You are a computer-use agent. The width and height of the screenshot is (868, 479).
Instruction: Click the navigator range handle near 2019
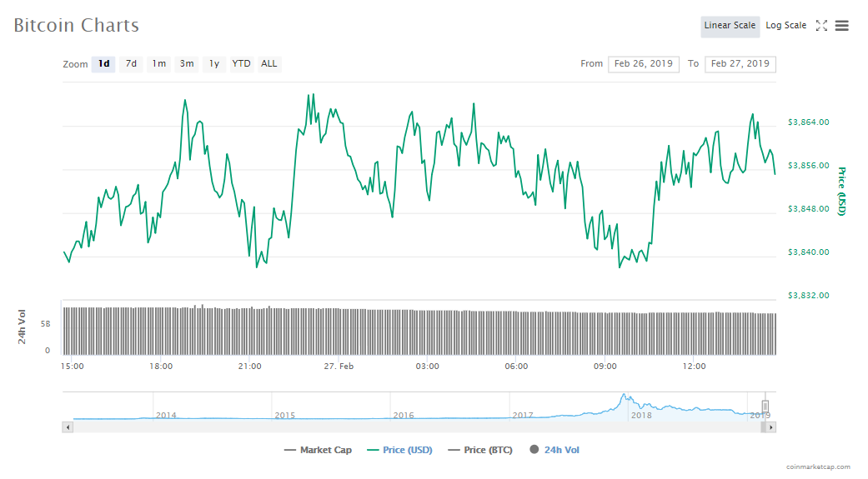pos(765,406)
